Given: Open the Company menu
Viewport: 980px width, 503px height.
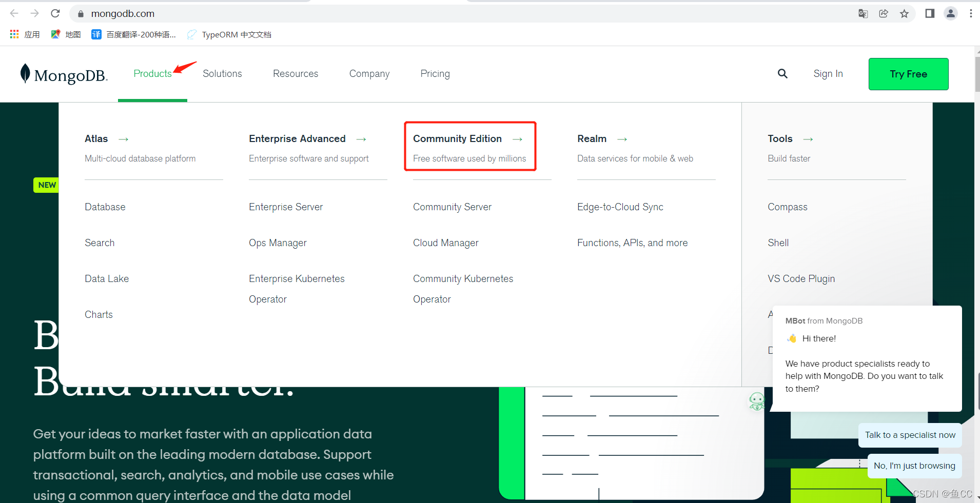Looking at the screenshot, I should coord(369,74).
